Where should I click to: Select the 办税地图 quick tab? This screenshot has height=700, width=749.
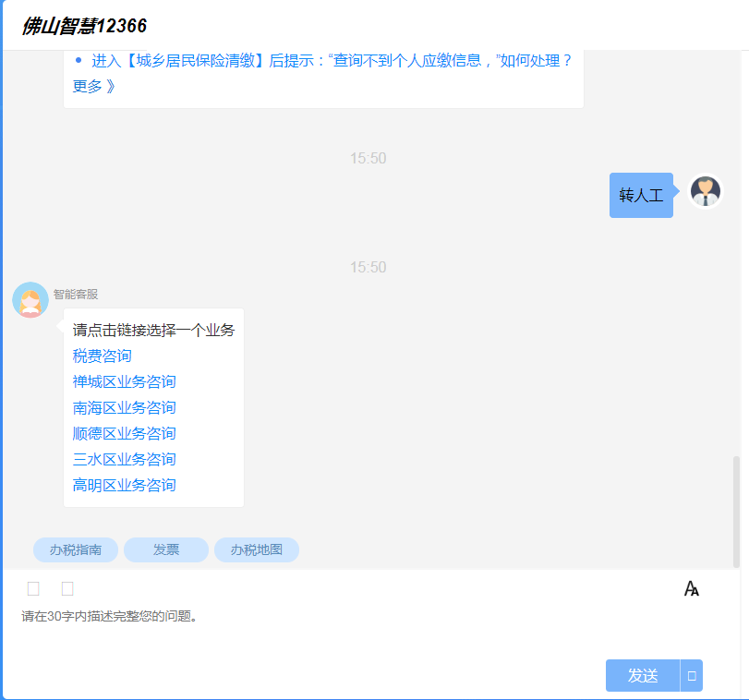257,550
